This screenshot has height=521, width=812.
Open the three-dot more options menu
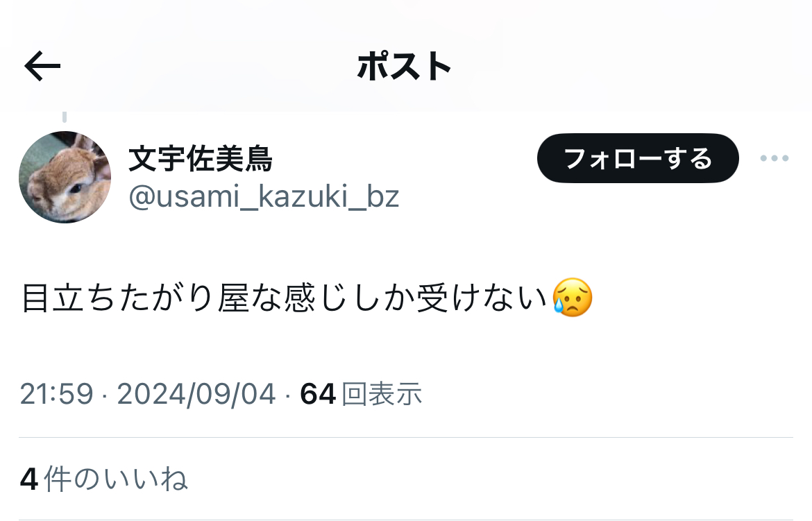775,158
